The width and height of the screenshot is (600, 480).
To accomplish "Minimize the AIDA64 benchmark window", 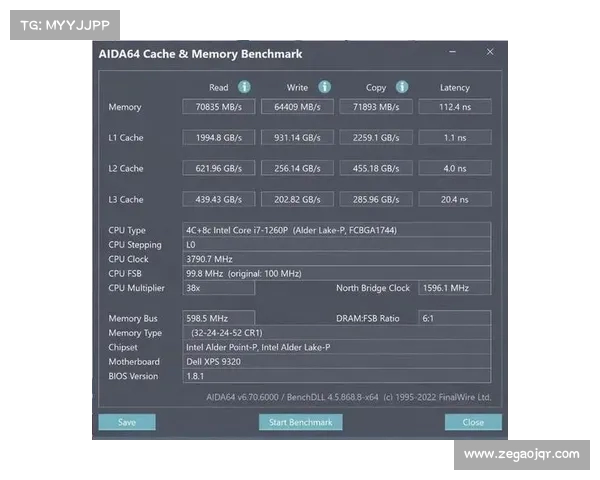I will [452, 52].
